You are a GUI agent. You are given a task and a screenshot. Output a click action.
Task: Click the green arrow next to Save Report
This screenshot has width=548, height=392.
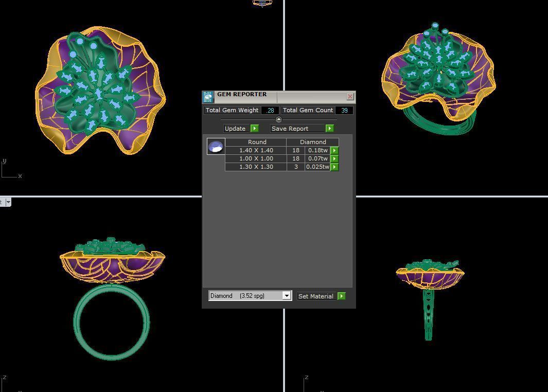pyautogui.click(x=329, y=129)
